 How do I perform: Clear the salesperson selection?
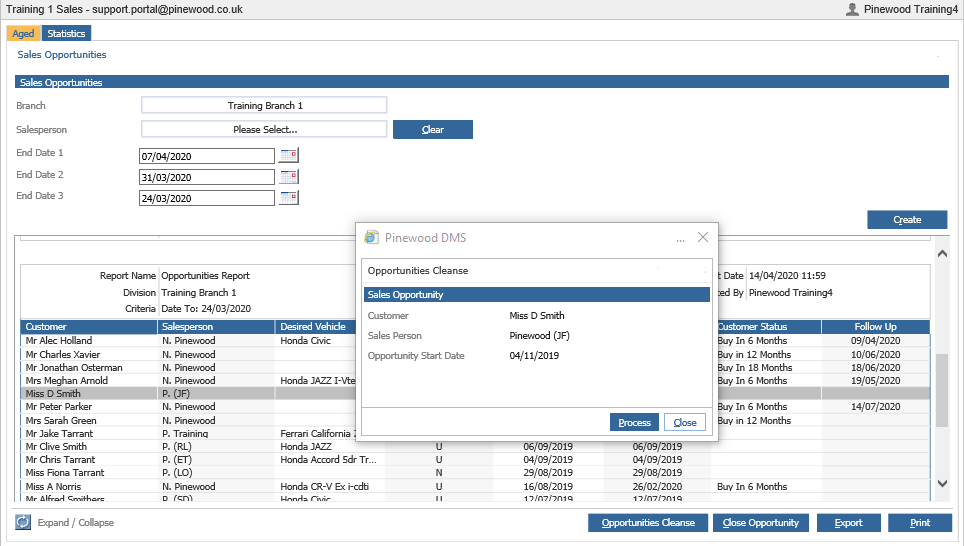[x=433, y=129]
